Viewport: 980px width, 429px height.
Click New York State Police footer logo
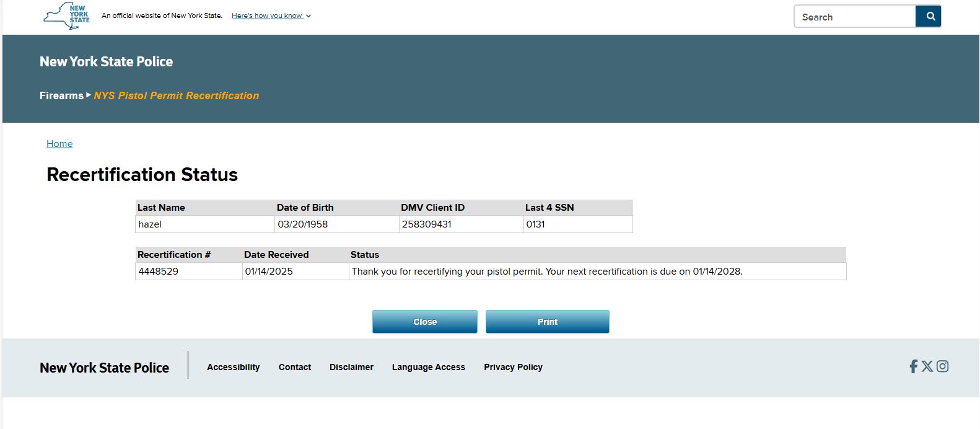coord(104,368)
